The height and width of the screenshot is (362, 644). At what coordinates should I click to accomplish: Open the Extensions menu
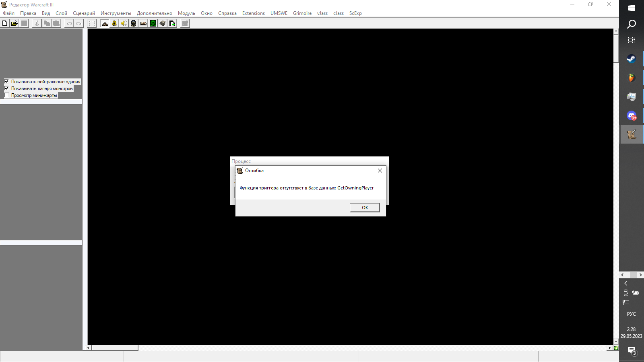tap(254, 13)
